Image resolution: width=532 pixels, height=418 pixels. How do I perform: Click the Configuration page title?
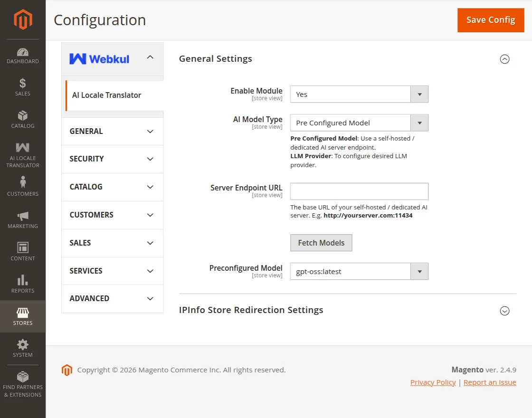(100, 20)
